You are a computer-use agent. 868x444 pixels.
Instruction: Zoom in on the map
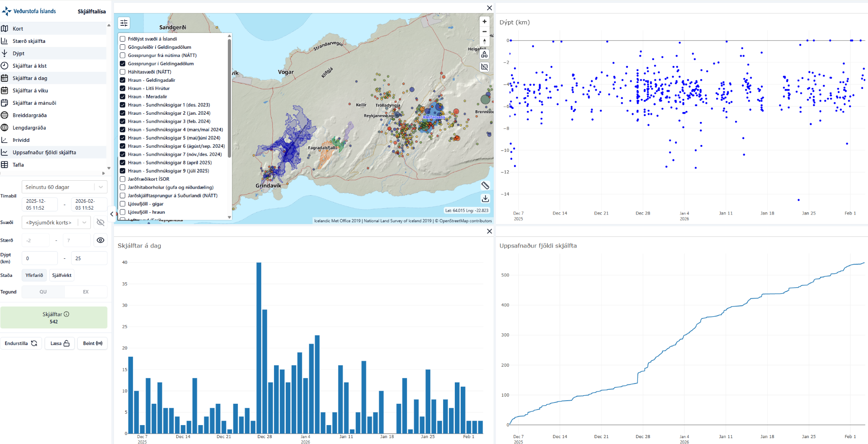click(484, 22)
